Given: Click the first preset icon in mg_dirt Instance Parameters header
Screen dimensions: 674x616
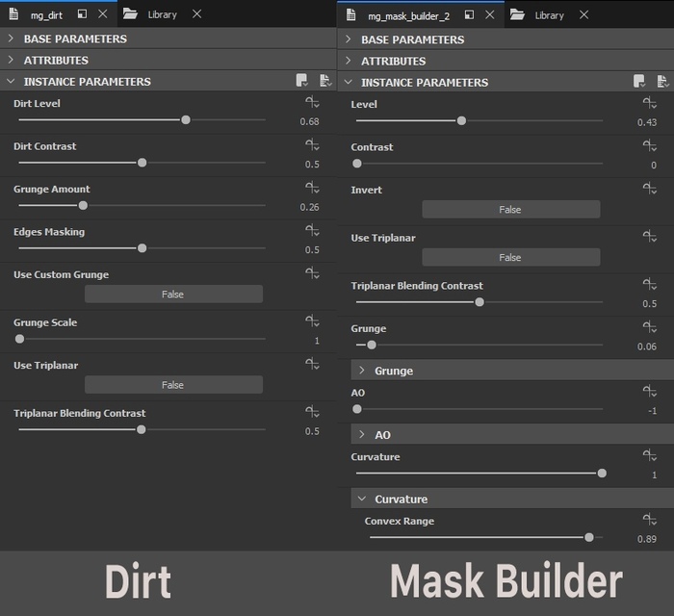Looking at the screenshot, I should (302, 81).
